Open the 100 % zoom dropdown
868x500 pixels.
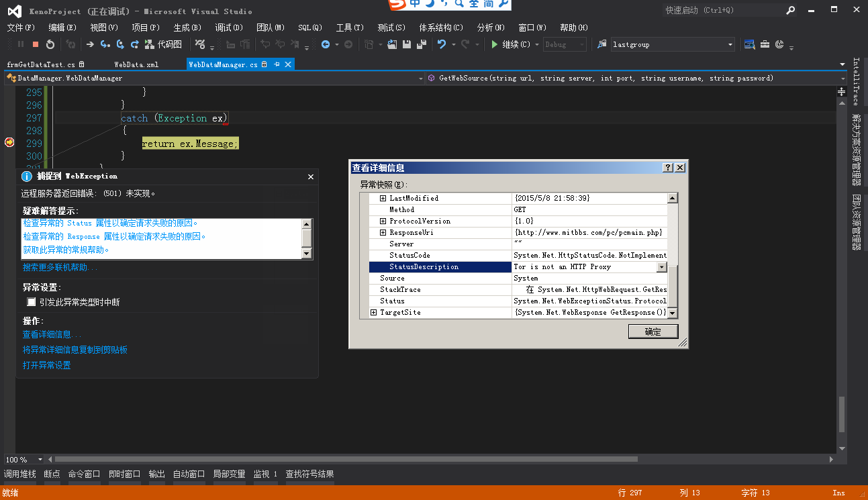(40, 460)
